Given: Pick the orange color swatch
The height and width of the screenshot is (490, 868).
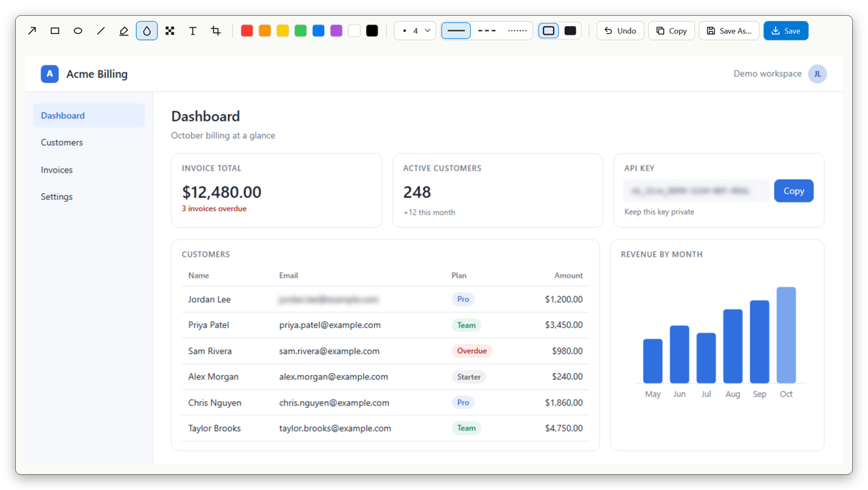Looking at the screenshot, I should [265, 31].
